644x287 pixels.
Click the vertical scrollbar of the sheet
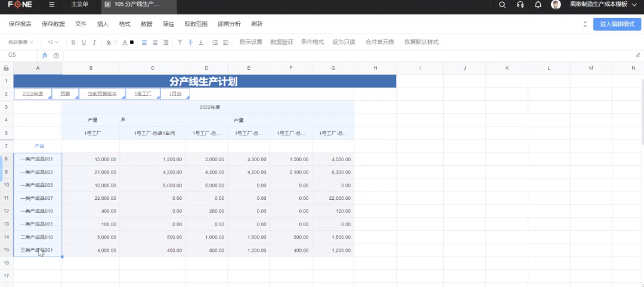tap(642, 111)
